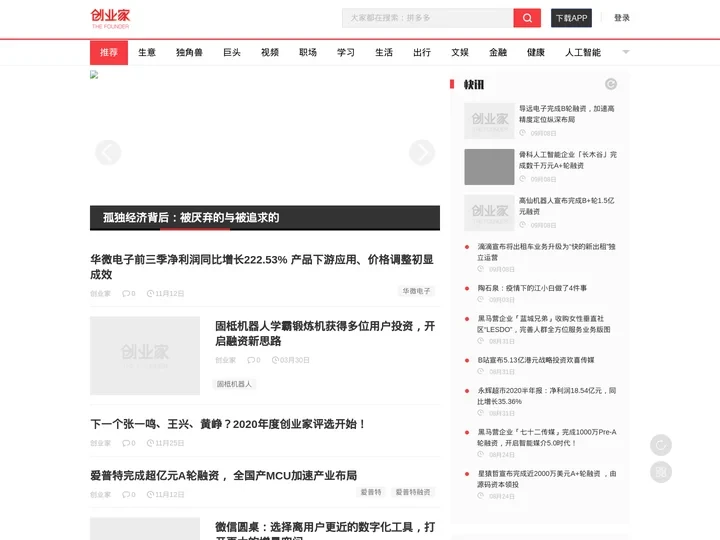This screenshot has width=720, height=540.
Task: Open news 永辉超市2020半年报
Action: [x=546, y=396]
